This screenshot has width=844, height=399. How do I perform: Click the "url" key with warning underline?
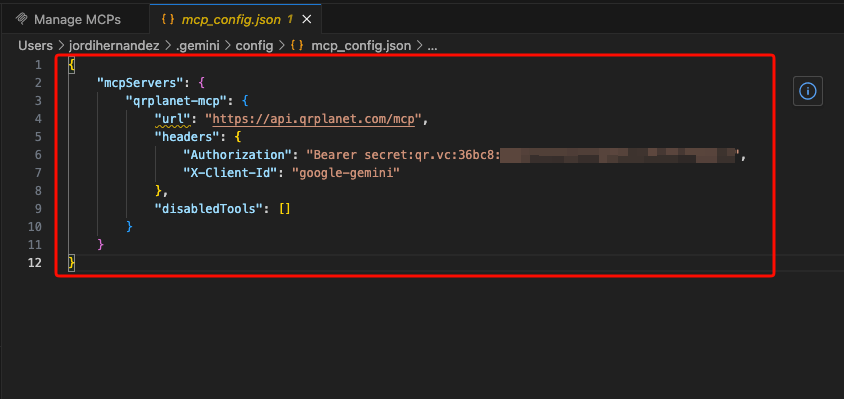pos(173,118)
